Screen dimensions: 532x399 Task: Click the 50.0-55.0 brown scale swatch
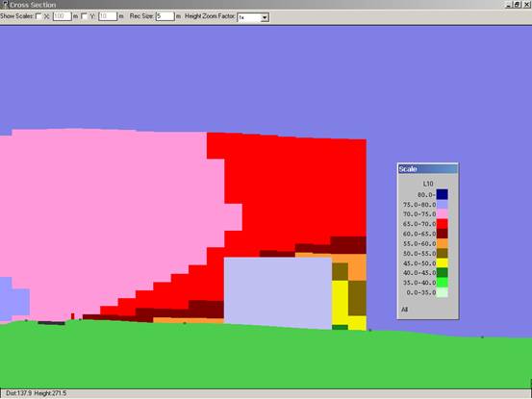[x=442, y=253]
